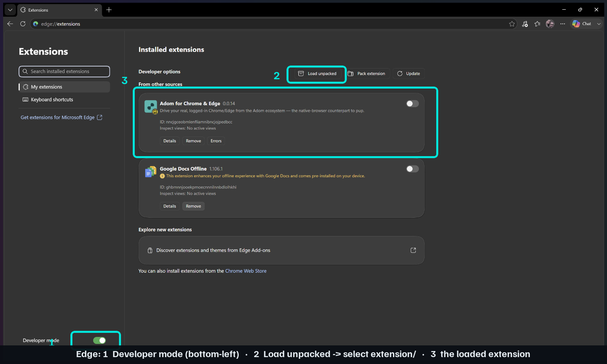Open Settings and more ellipsis menu
Viewport: 607px width, 364px height.
click(x=562, y=24)
